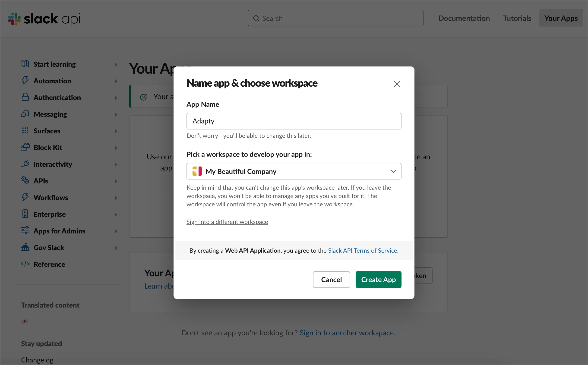The width and height of the screenshot is (588, 365).
Task: Go to the Tutorials nav item
Action: click(x=517, y=18)
